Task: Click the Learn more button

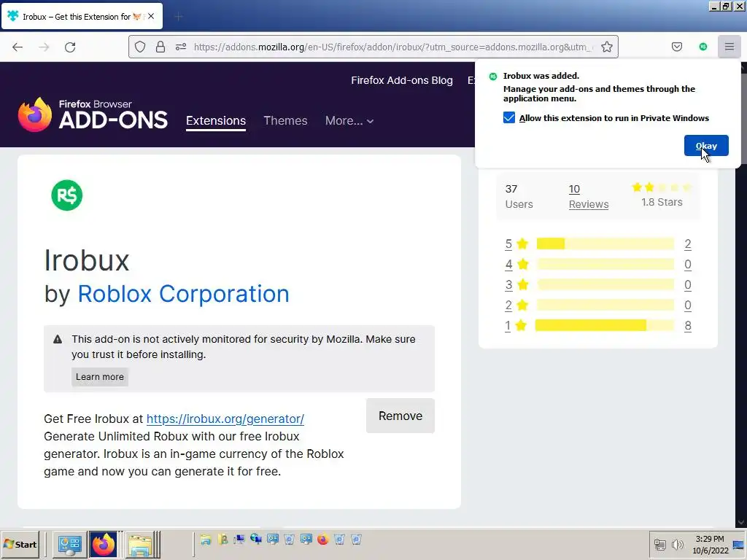Action: tap(99, 377)
